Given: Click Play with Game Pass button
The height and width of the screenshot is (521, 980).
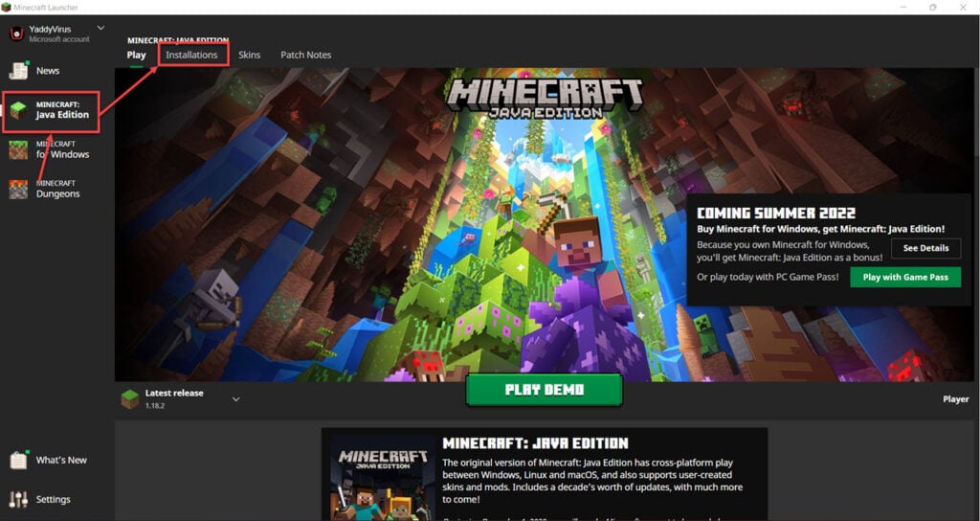Looking at the screenshot, I should tap(905, 277).
